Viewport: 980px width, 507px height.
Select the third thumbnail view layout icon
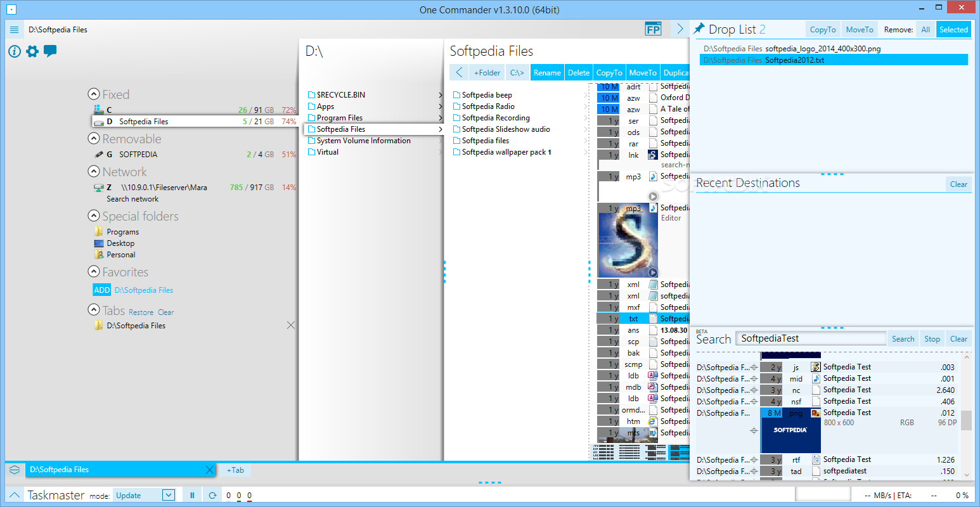(x=655, y=452)
